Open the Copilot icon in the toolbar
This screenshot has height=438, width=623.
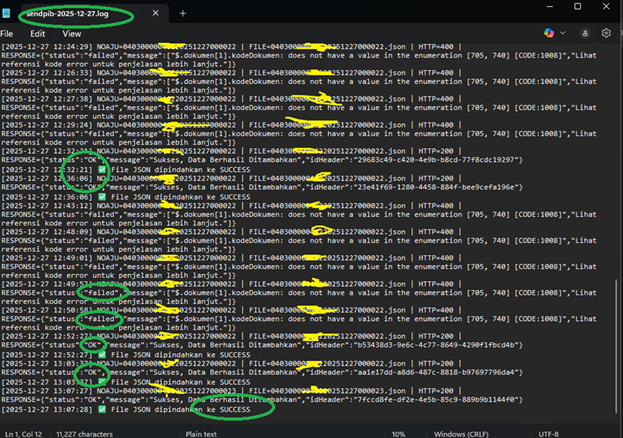550,33
